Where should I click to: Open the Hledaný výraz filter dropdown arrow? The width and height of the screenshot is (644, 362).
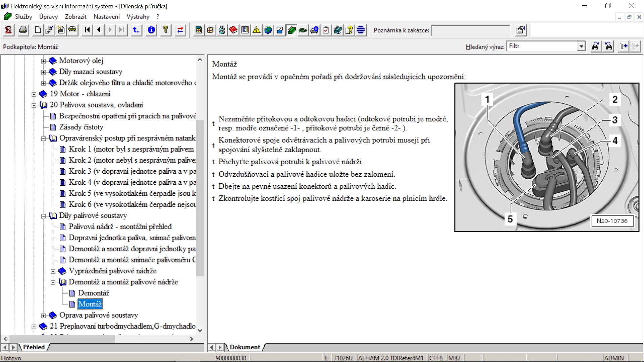coord(581,46)
